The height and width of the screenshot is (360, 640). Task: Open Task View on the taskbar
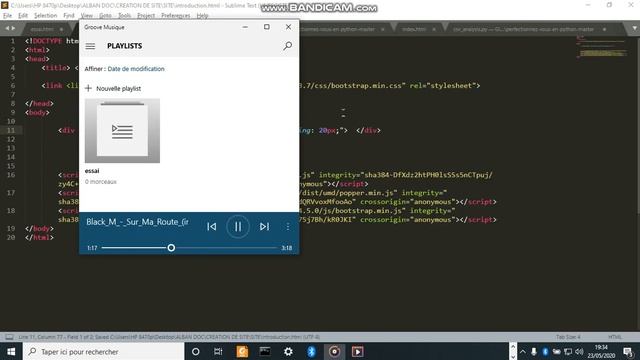[218, 351]
